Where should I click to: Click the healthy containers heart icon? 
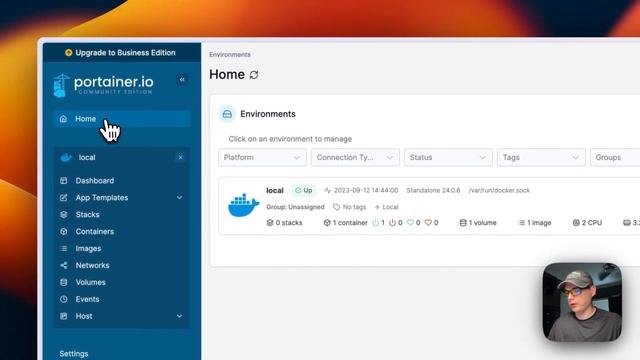click(x=410, y=222)
